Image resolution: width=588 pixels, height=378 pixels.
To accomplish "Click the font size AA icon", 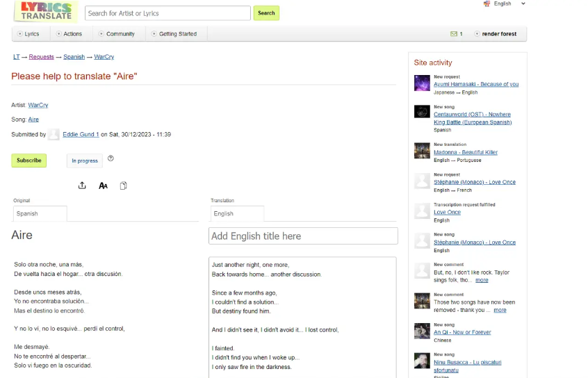I will (103, 186).
